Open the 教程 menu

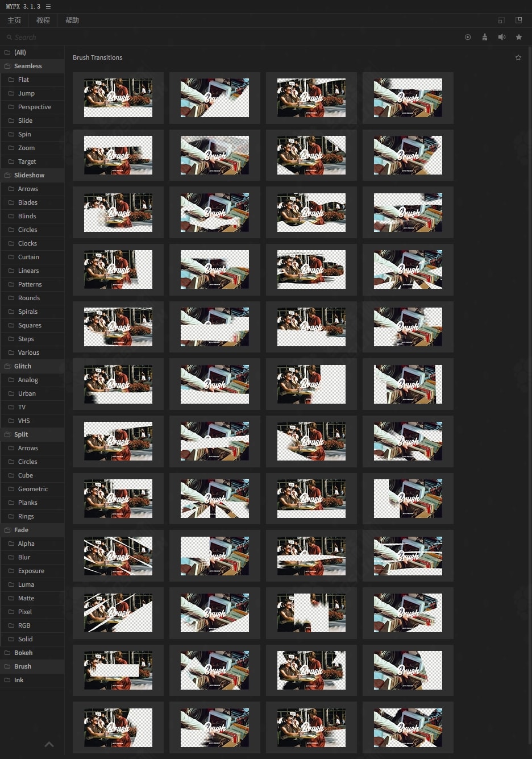pyautogui.click(x=43, y=20)
